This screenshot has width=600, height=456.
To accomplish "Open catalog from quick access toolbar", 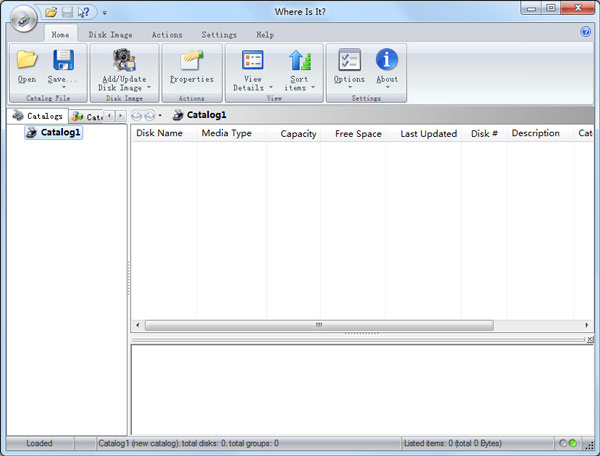I will 51,13.
